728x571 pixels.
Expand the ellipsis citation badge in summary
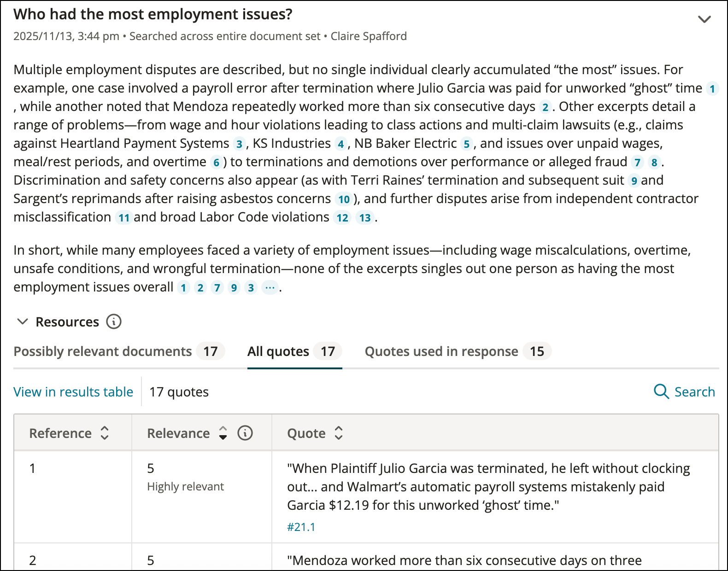[270, 287]
